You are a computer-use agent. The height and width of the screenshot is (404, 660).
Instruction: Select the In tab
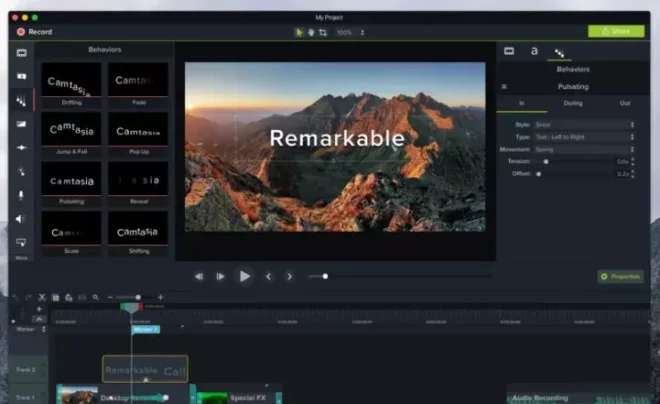[522, 103]
